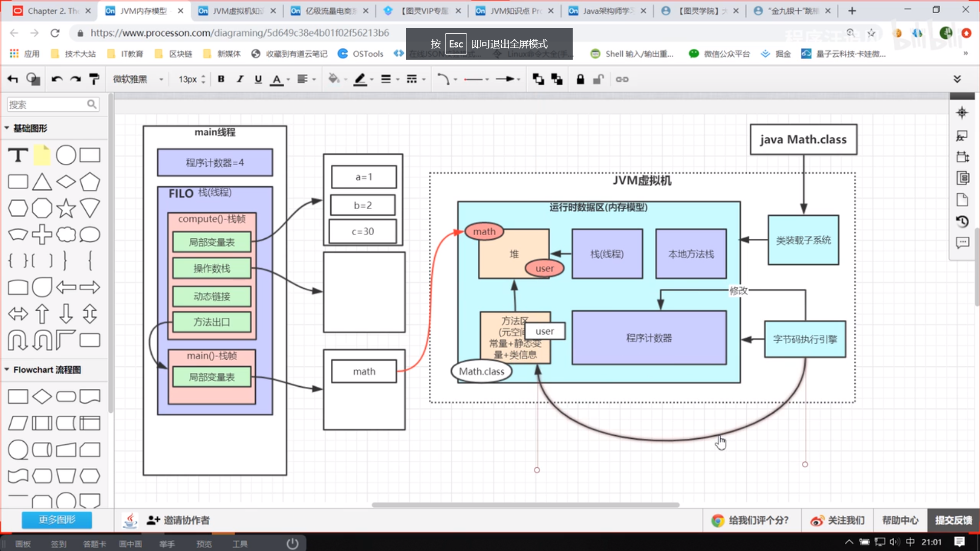Open the comments icon on right panel
980x551 pixels.
pos(962,243)
